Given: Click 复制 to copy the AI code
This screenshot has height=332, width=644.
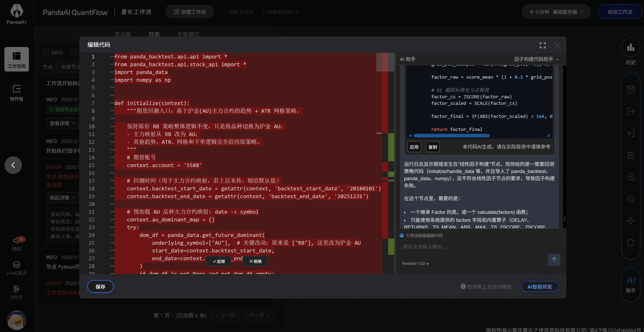Looking at the screenshot, I should point(433,147).
